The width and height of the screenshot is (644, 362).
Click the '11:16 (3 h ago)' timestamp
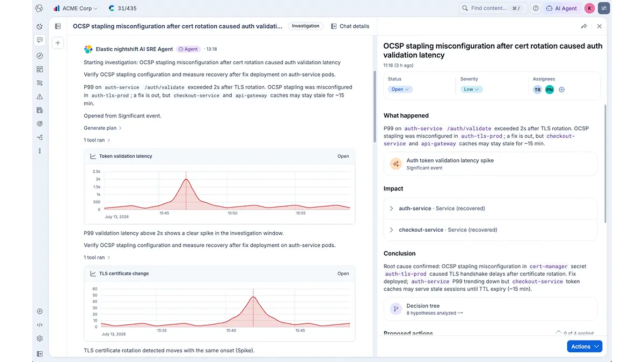399,65
